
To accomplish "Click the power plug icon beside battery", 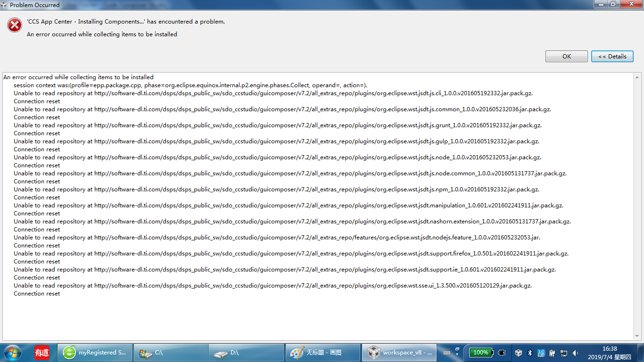I will (502, 353).
